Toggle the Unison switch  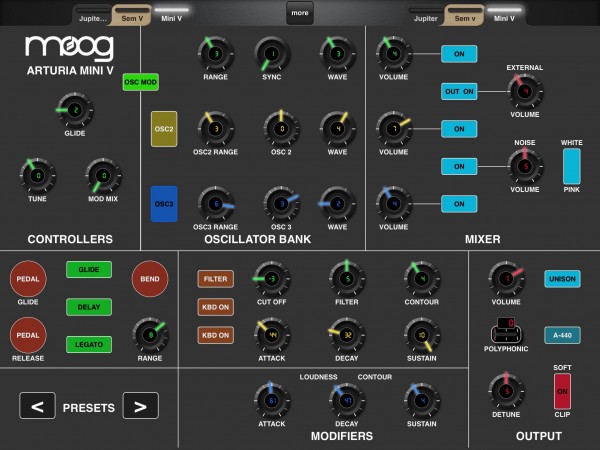coord(562,279)
